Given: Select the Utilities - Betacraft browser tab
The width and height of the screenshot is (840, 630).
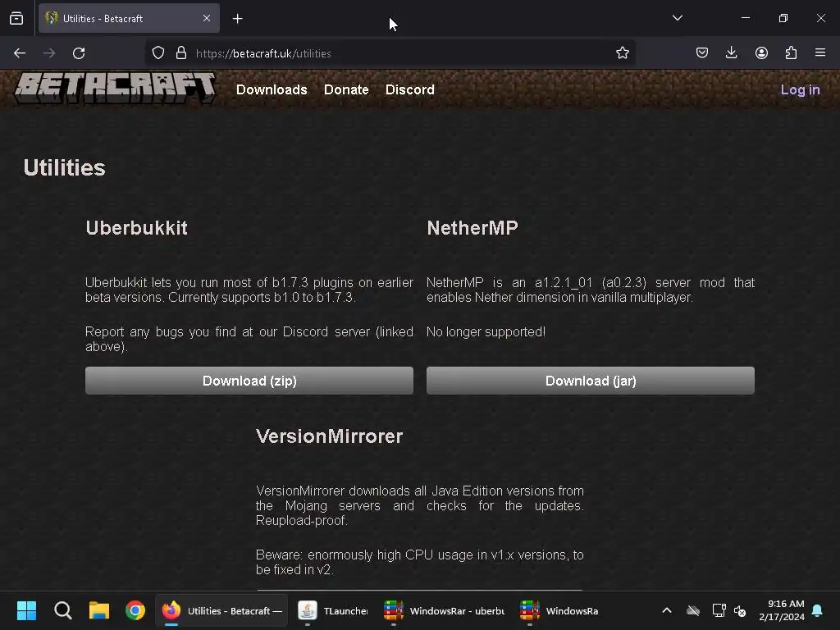Looking at the screenshot, I should coord(129,18).
